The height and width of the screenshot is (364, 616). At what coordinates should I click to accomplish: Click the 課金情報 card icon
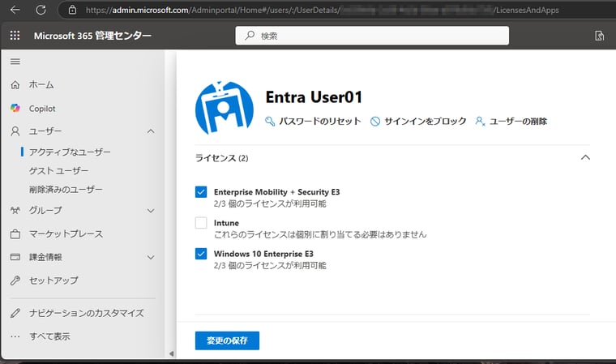pyautogui.click(x=15, y=257)
